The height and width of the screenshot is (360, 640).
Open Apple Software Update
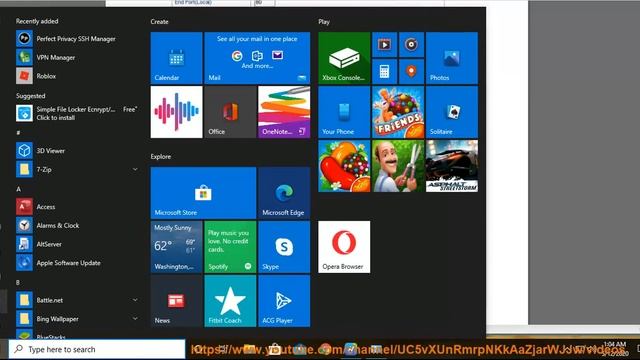pyautogui.click(x=76, y=263)
